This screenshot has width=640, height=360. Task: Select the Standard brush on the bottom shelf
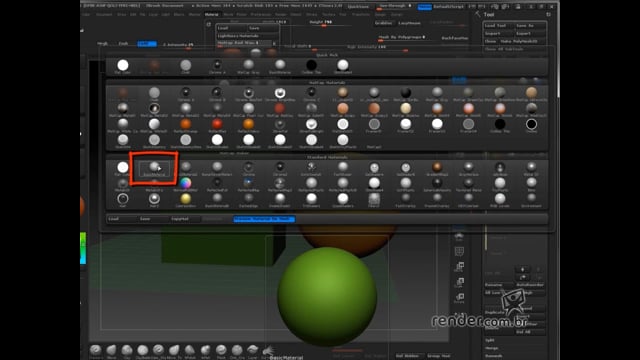96,350
